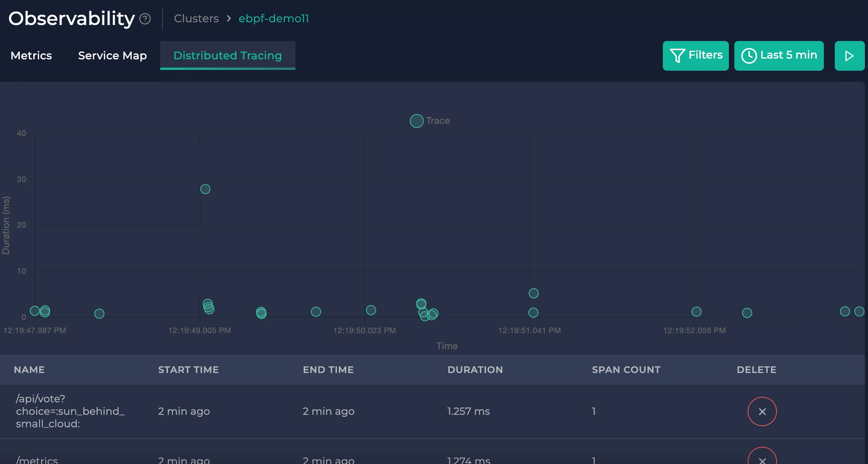Click the clock icon in the time range button
The width and height of the screenshot is (868, 464).
749,55
